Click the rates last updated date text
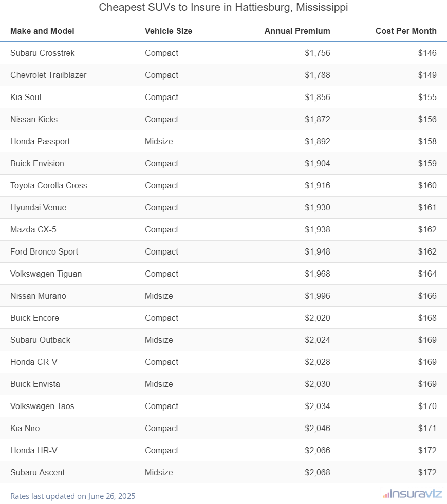This screenshot has width=447, height=504. pos(73,496)
